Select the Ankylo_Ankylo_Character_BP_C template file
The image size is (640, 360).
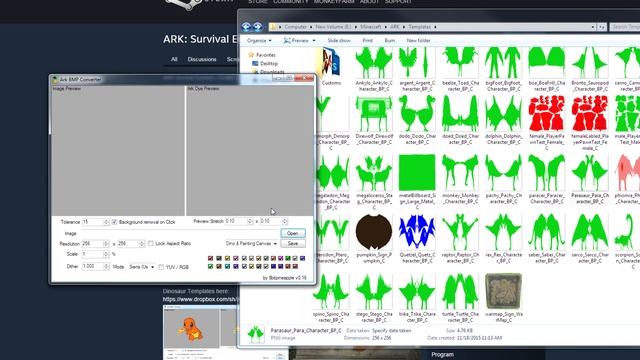coord(374,69)
